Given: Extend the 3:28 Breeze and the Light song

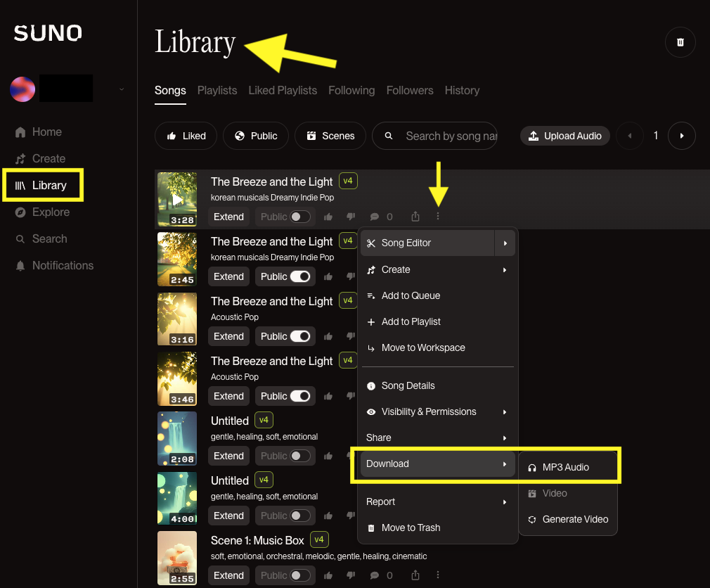Looking at the screenshot, I should click(228, 217).
